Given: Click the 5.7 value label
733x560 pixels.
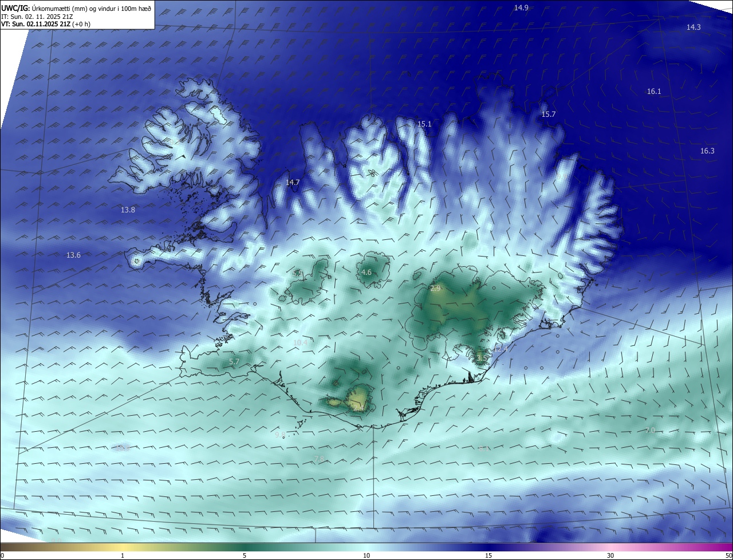Looking at the screenshot, I should tap(234, 361).
